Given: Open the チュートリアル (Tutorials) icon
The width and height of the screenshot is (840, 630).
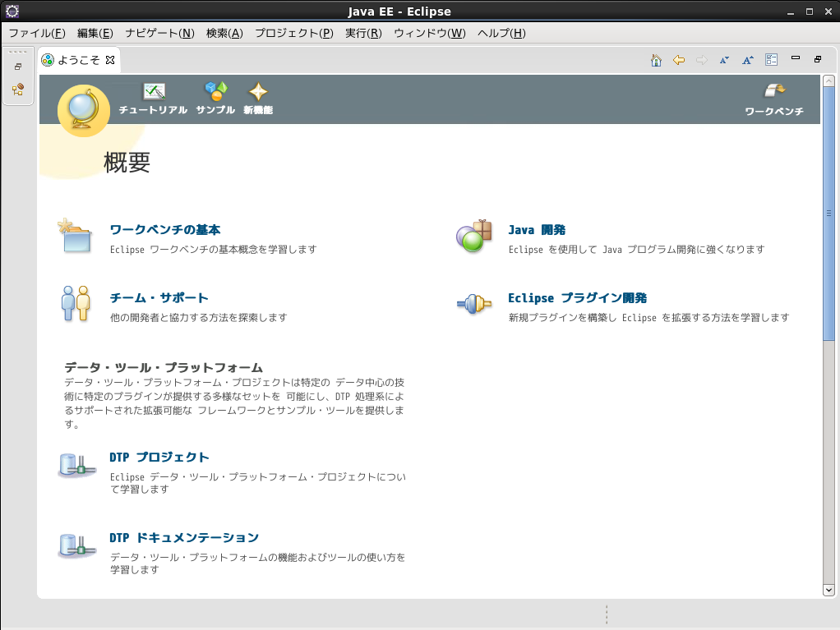Looking at the screenshot, I should 154,91.
